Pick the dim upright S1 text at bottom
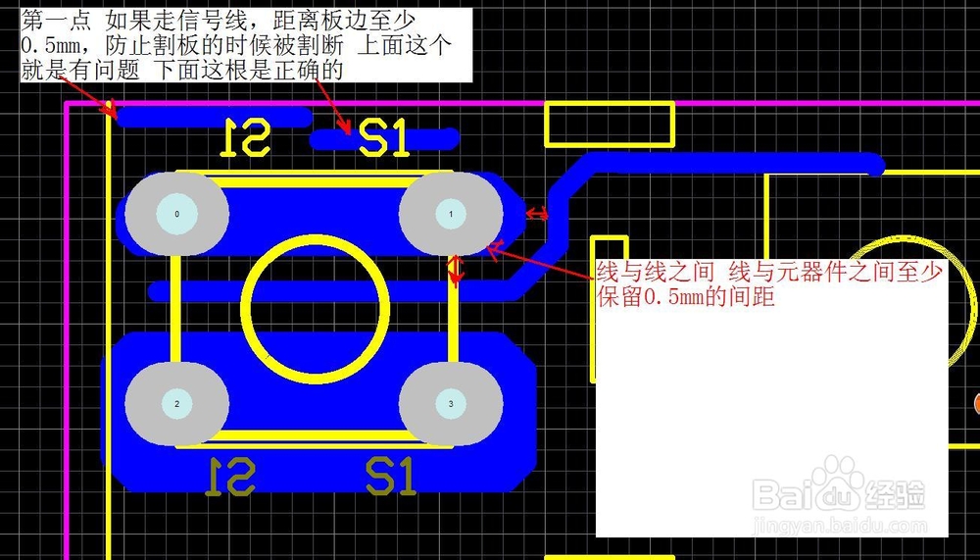Screen dimensions: 980x560 (x=391, y=477)
